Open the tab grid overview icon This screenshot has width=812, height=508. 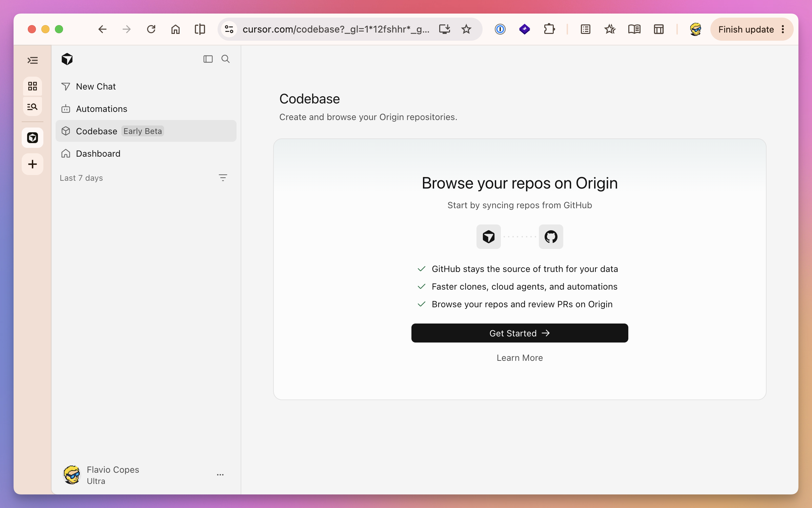pos(33,86)
